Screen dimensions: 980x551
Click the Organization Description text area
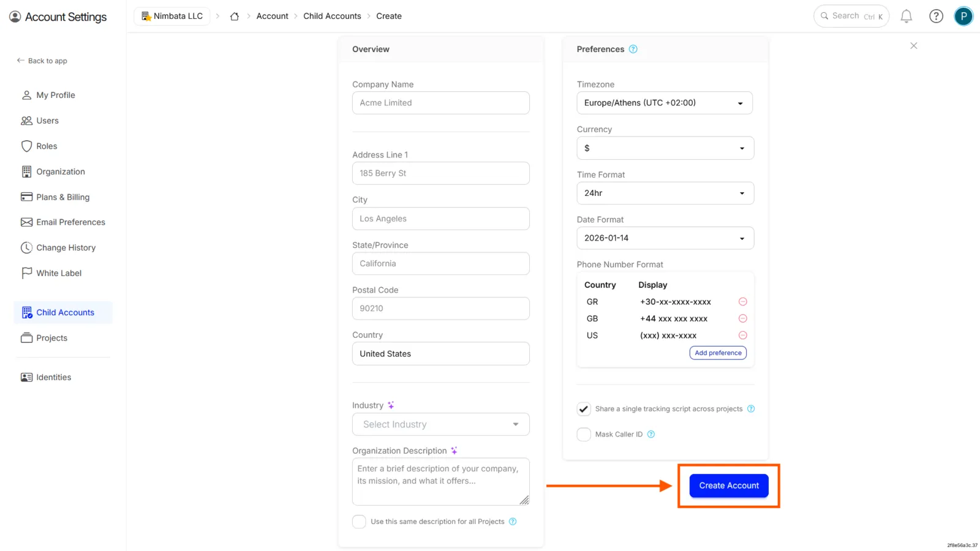point(441,482)
